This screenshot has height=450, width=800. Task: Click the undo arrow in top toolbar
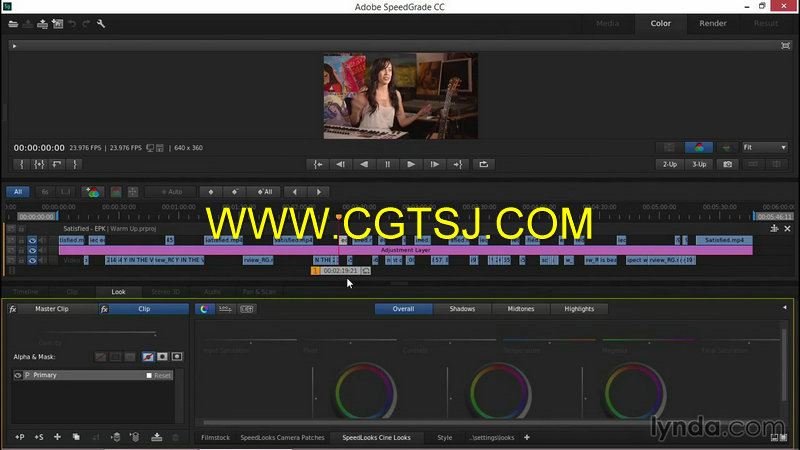coord(72,24)
